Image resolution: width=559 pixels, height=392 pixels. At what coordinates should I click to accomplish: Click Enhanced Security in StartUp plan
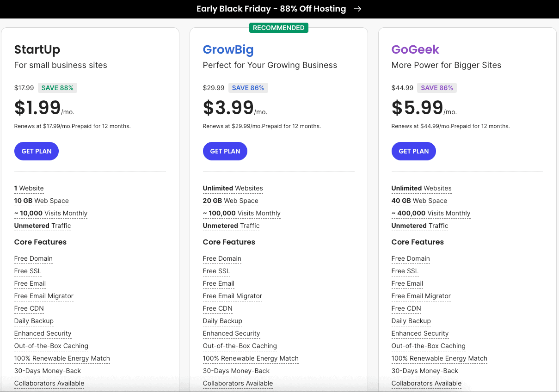click(43, 333)
